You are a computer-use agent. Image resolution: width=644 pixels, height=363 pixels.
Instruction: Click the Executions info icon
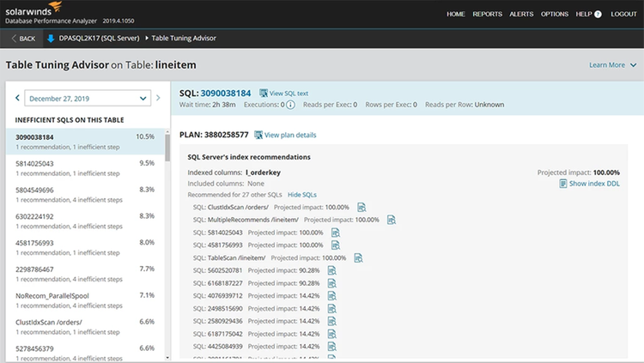click(290, 105)
